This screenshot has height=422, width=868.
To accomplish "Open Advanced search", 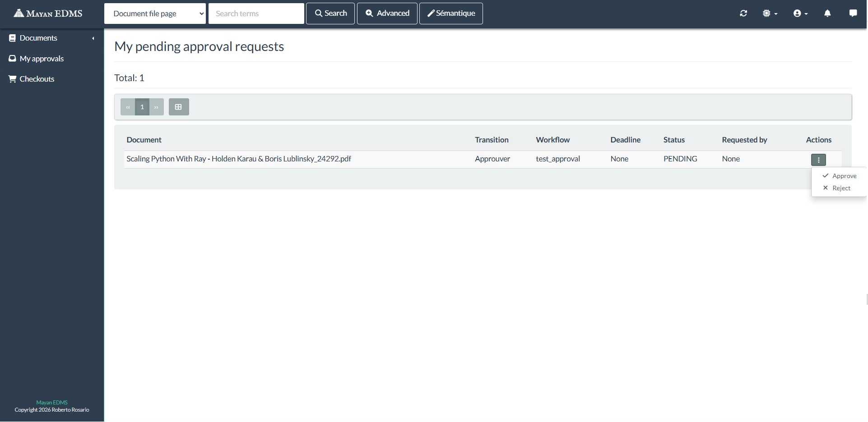I will pyautogui.click(x=387, y=14).
